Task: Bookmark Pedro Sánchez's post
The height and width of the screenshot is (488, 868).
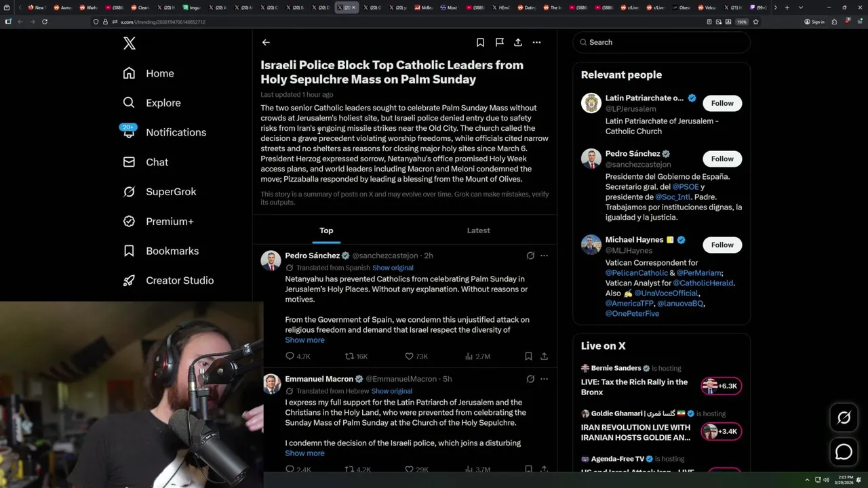Action: click(x=528, y=356)
